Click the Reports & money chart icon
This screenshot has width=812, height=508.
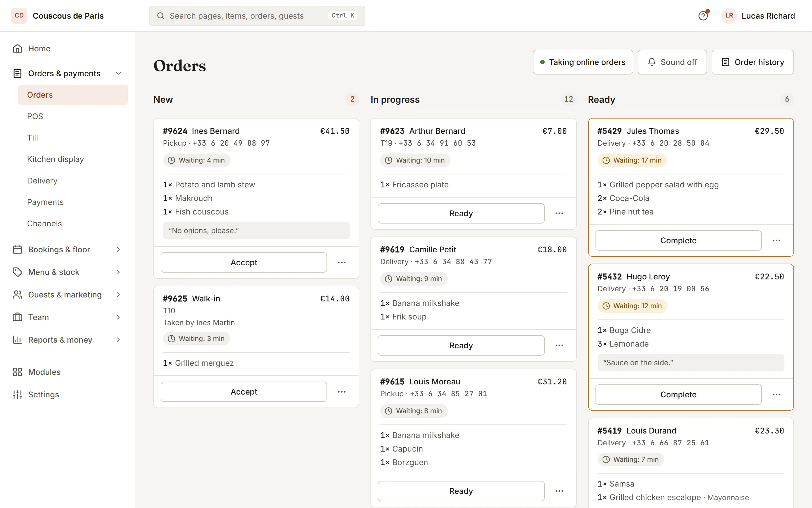(17, 340)
